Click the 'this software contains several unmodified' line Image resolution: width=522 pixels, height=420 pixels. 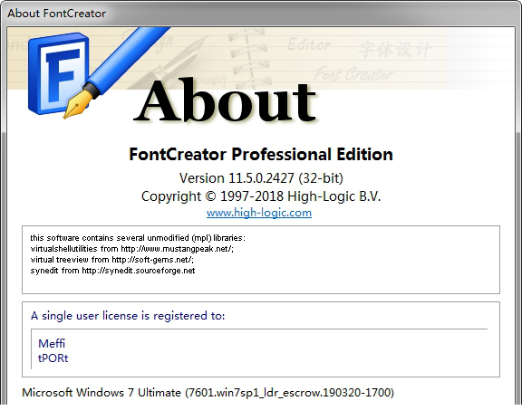pos(138,238)
